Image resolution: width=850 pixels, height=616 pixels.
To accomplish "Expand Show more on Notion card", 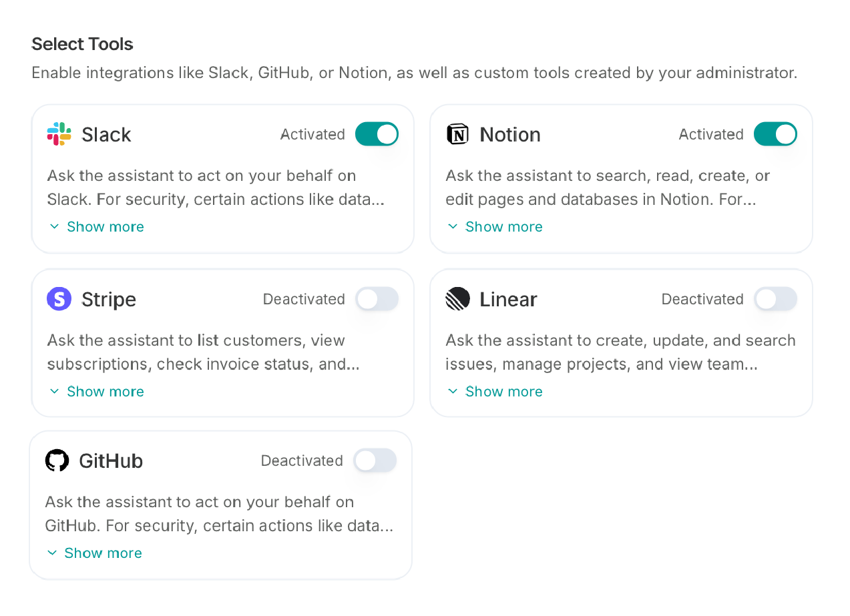I will pos(495,227).
